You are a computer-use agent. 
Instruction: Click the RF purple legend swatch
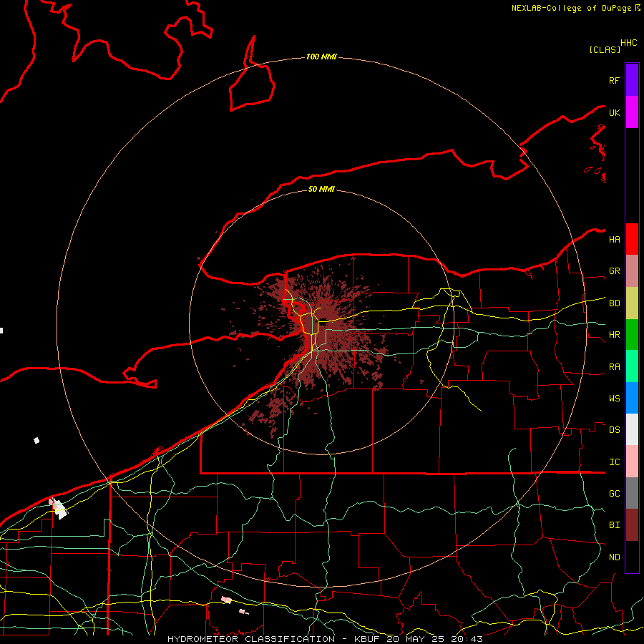(x=632, y=80)
